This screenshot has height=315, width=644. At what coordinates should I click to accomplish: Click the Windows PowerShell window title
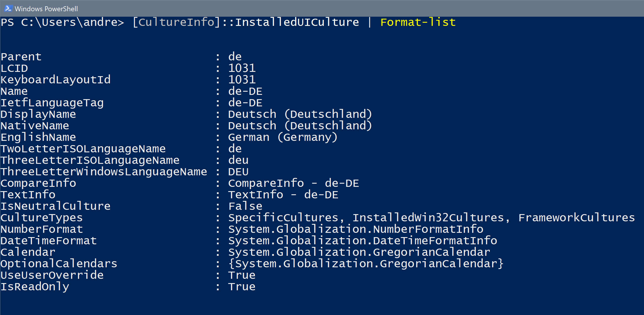coord(46,9)
